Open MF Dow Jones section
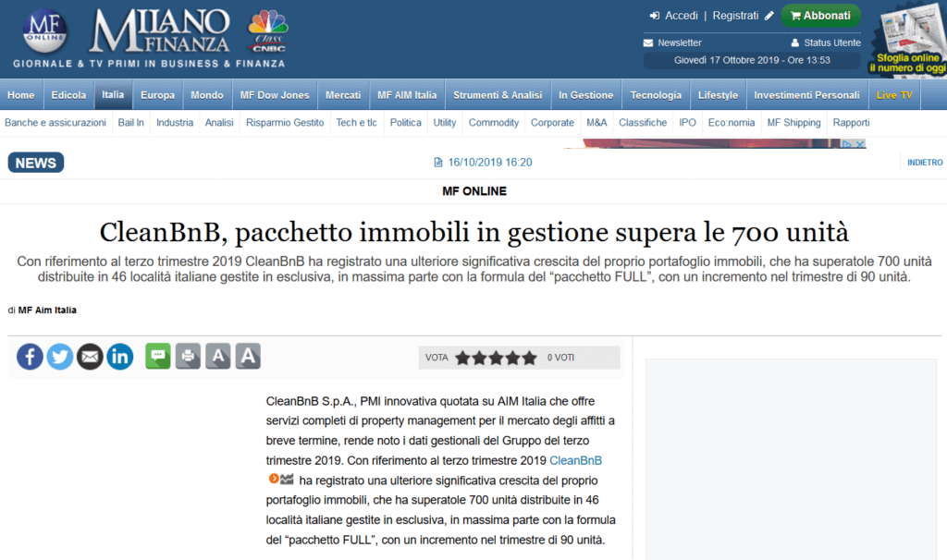The width and height of the screenshot is (947, 560). [275, 95]
